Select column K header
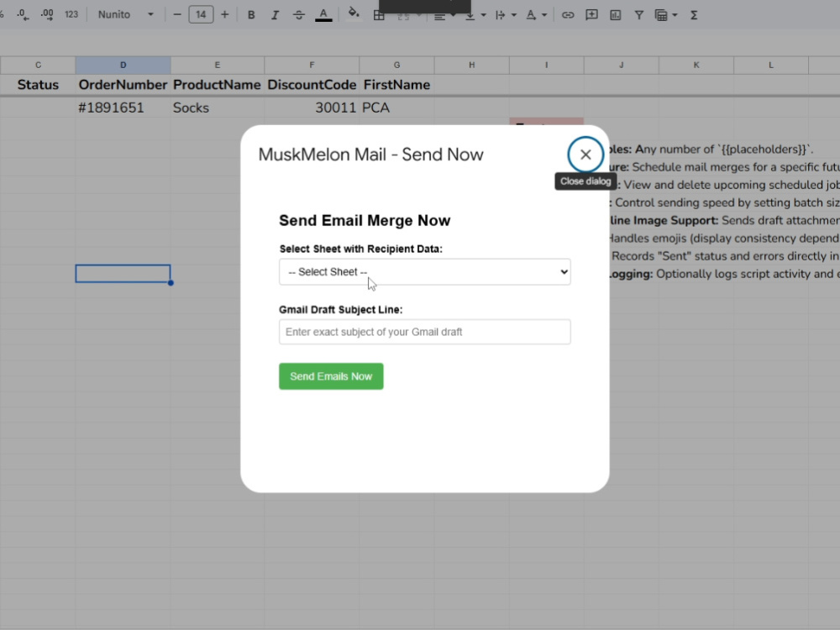Viewport: 840px width, 630px height. [696, 65]
